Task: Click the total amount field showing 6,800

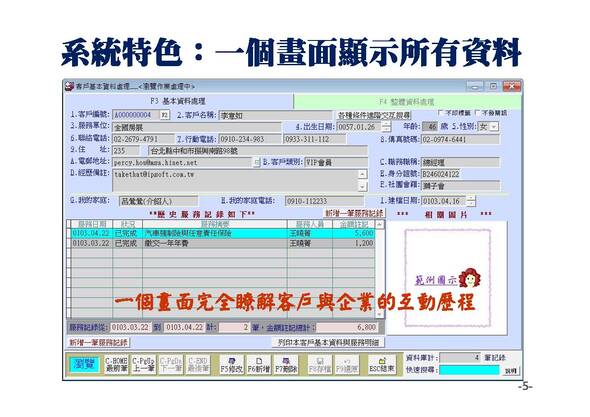Action: coord(347,327)
